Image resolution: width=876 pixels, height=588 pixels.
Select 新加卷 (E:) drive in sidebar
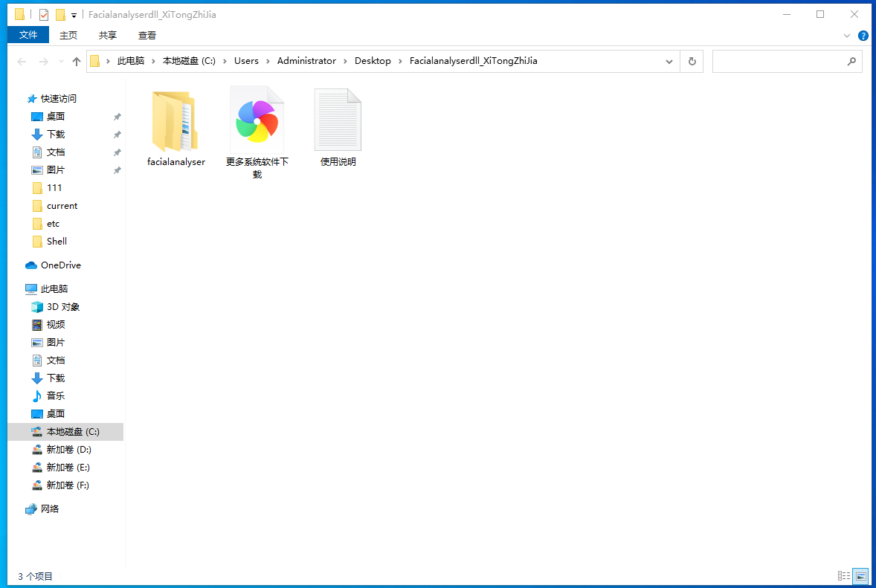point(68,468)
